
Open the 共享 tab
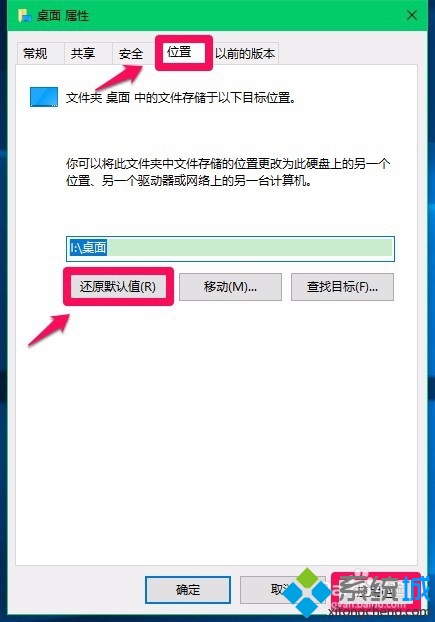pyautogui.click(x=83, y=53)
